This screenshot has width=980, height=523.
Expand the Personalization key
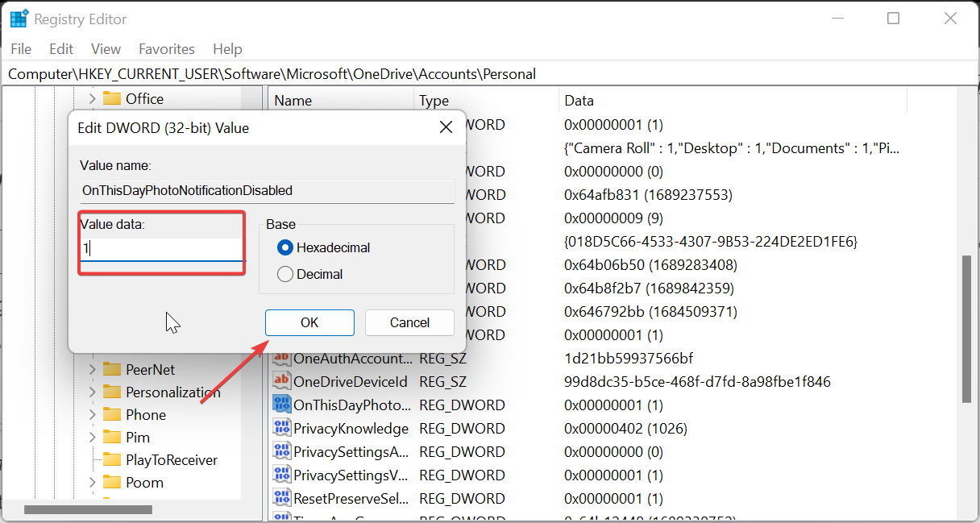coord(92,392)
